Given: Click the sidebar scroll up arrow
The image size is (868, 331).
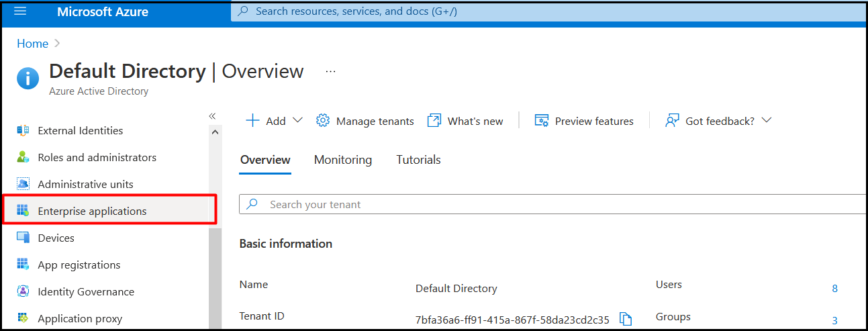Looking at the screenshot, I should (215, 132).
